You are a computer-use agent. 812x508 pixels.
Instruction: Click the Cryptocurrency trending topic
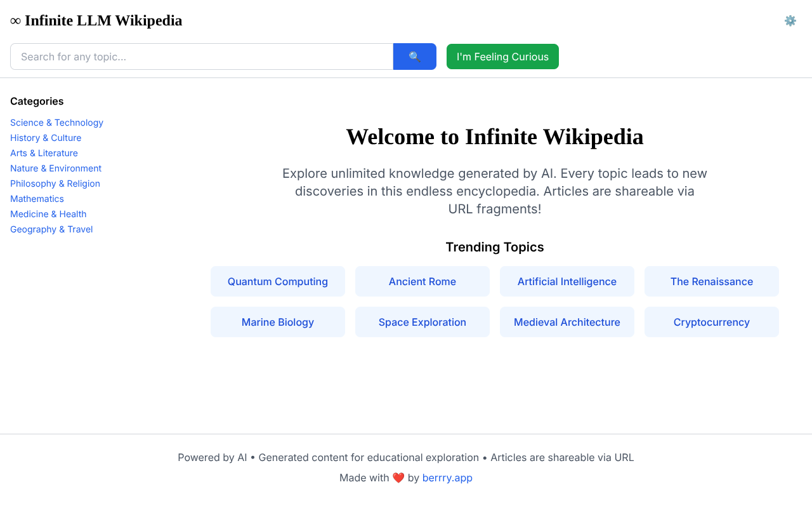711,322
